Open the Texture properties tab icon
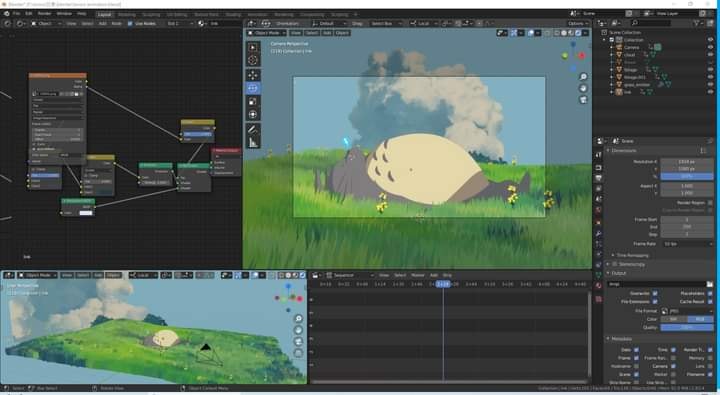720x395 pixels. (598, 299)
